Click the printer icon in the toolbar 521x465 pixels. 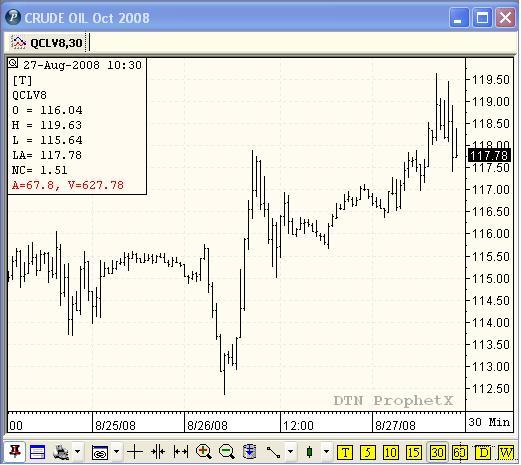click(x=61, y=452)
